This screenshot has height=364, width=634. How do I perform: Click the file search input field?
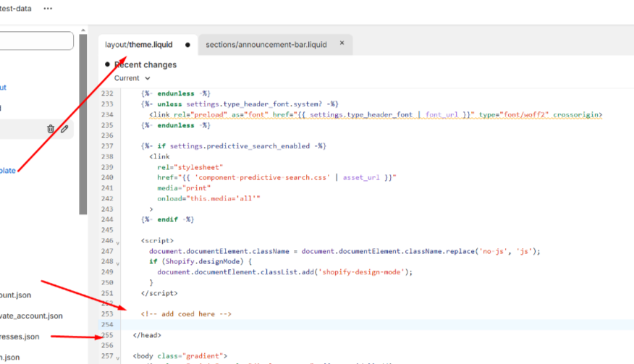(36, 41)
